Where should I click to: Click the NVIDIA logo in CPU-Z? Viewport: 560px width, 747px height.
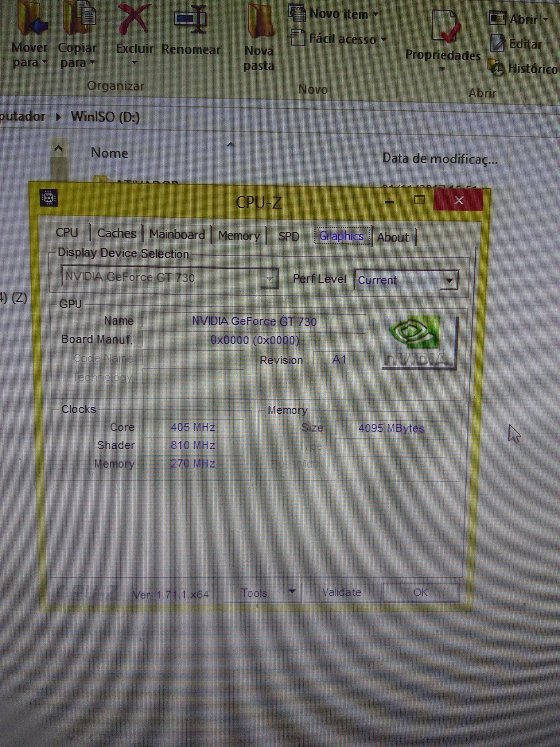coord(419,342)
